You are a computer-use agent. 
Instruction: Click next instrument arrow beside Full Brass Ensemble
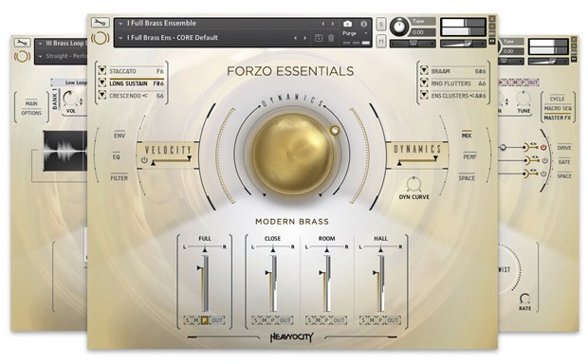[333, 24]
